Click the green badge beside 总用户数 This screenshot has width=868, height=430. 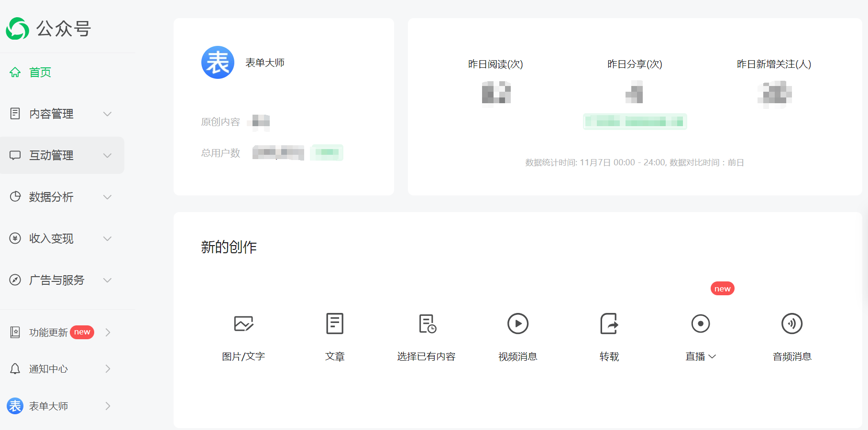[x=327, y=152]
